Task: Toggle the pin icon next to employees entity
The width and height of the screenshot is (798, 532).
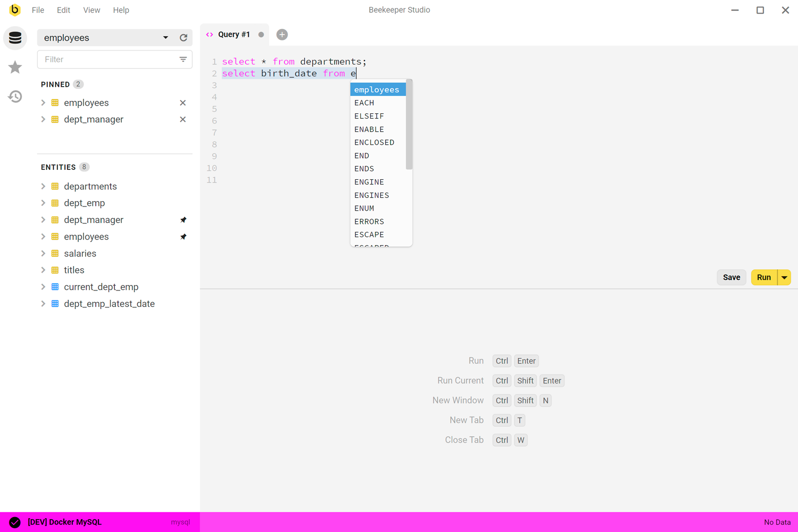Action: [x=183, y=236]
